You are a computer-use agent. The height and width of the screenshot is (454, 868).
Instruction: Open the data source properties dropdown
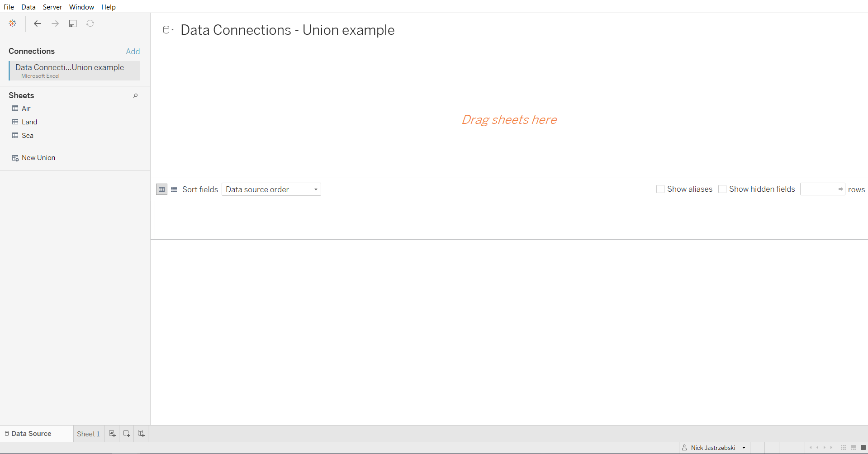(x=172, y=29)
